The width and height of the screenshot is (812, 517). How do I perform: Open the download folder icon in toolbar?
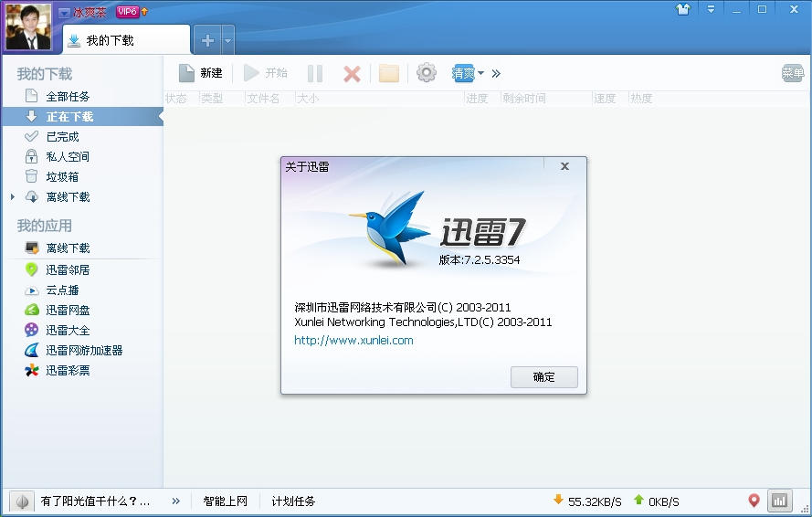tap(389, 74)
